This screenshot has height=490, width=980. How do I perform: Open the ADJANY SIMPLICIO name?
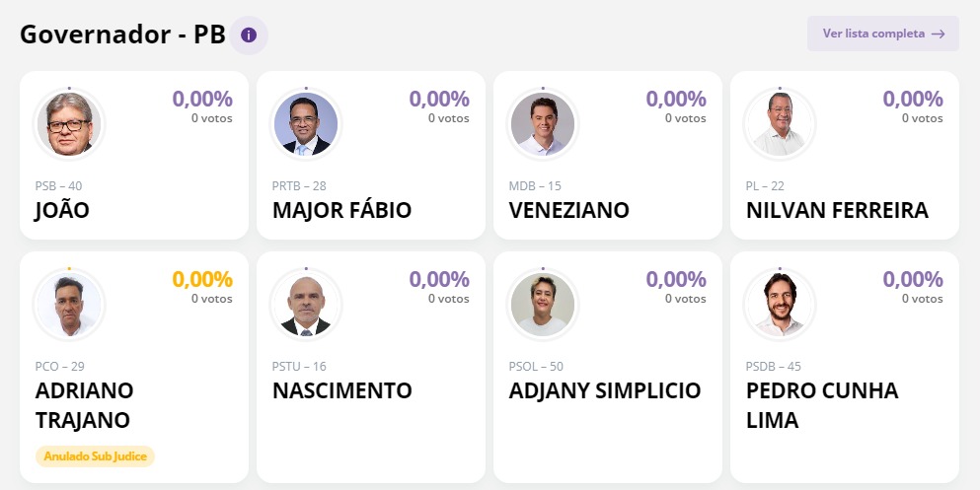coord(604,390)
